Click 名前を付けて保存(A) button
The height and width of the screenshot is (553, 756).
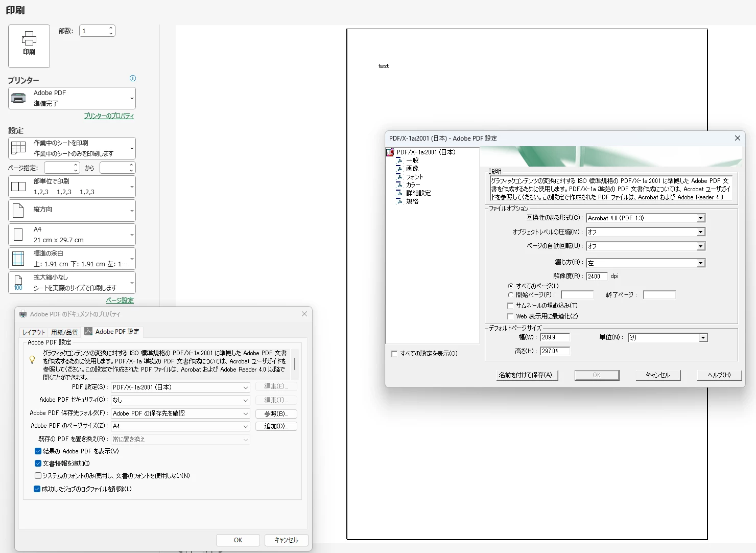[x=527, y=375]
